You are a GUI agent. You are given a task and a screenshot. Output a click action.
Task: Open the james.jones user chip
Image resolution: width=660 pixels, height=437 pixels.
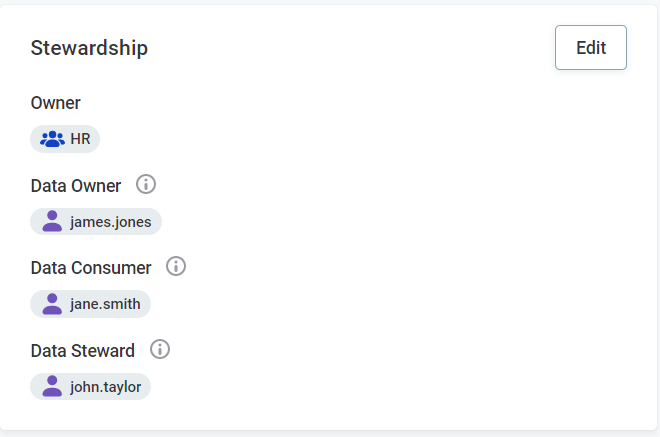[110, 221]
